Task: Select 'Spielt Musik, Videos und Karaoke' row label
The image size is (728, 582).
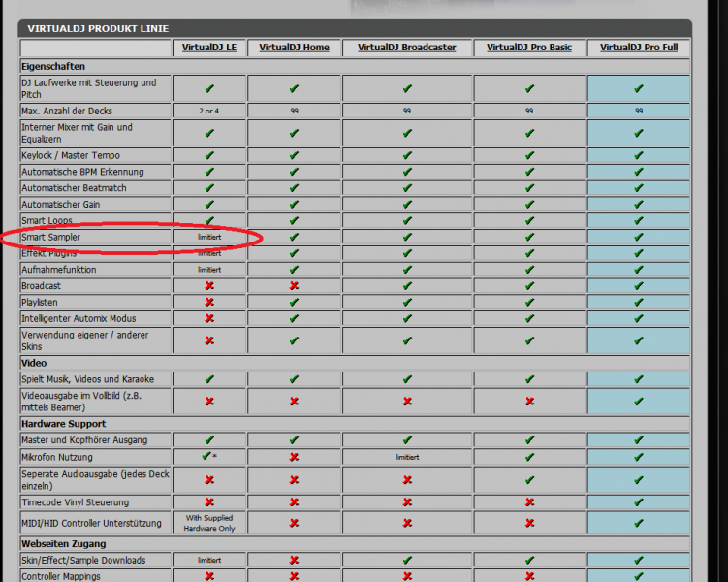Action: click(x=88, y=379)
